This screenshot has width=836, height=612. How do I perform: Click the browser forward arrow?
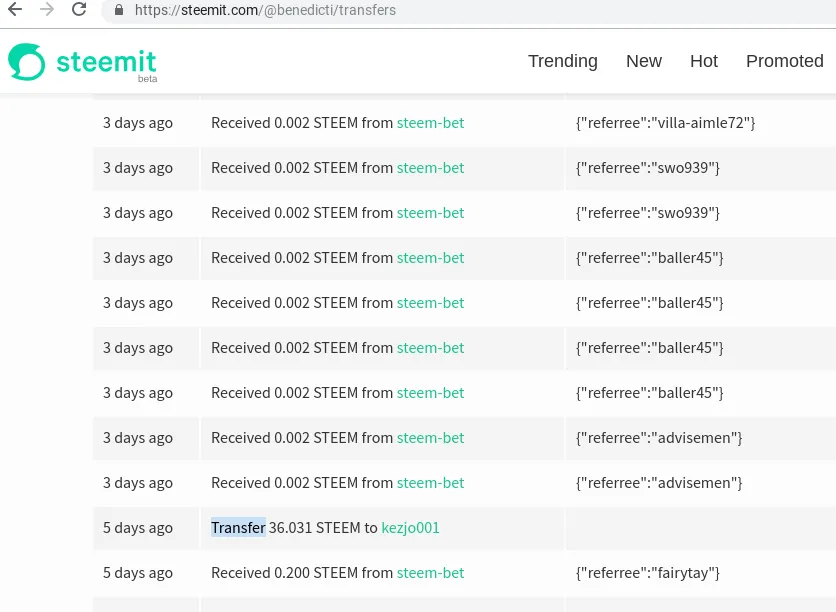pyautogui.click(x=46, y=10)
